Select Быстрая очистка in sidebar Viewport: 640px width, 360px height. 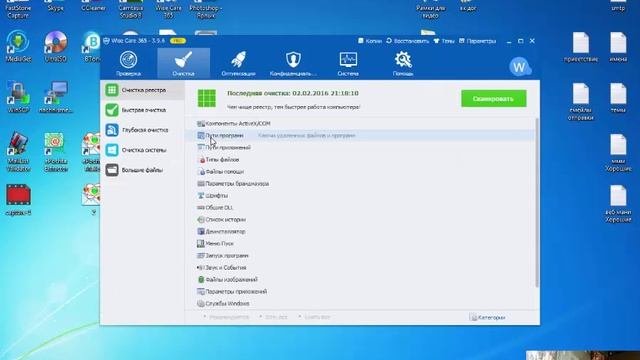click(x=142, y=110)
